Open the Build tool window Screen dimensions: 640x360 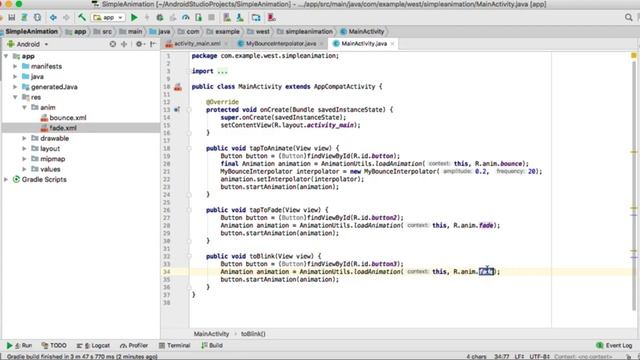pos(212,345)
